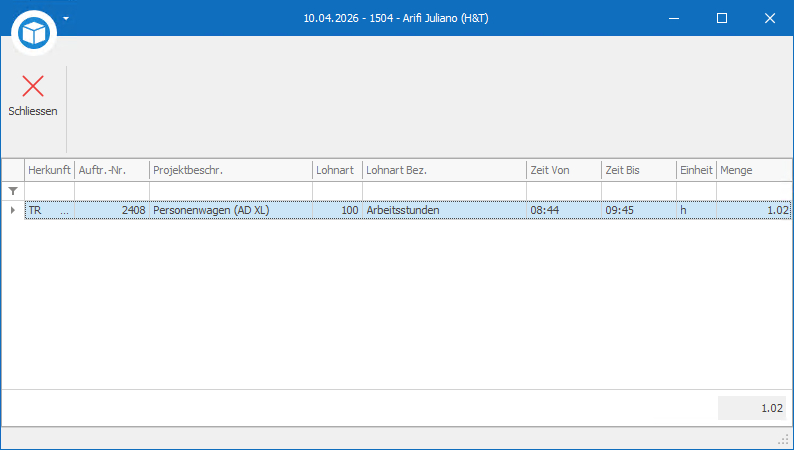Click the Lohnart Bez. column header
Viewport: 794px width, 450px height.
445,170
